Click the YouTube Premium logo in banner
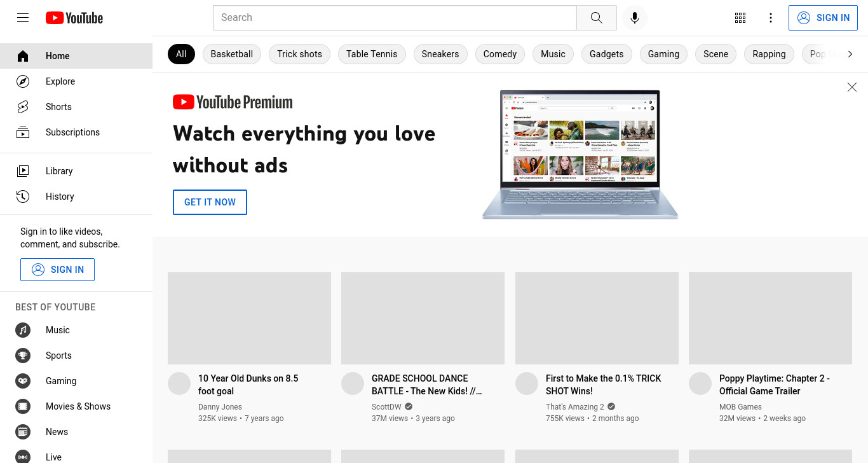Image resolution: width=868 pixels, height=463 pixels. pyautogui.click(x=233, y=102)
